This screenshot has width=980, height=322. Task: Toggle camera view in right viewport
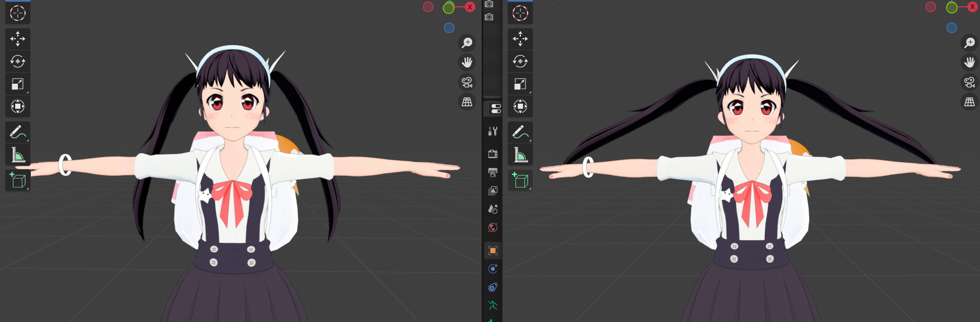[x=970, y=82]
